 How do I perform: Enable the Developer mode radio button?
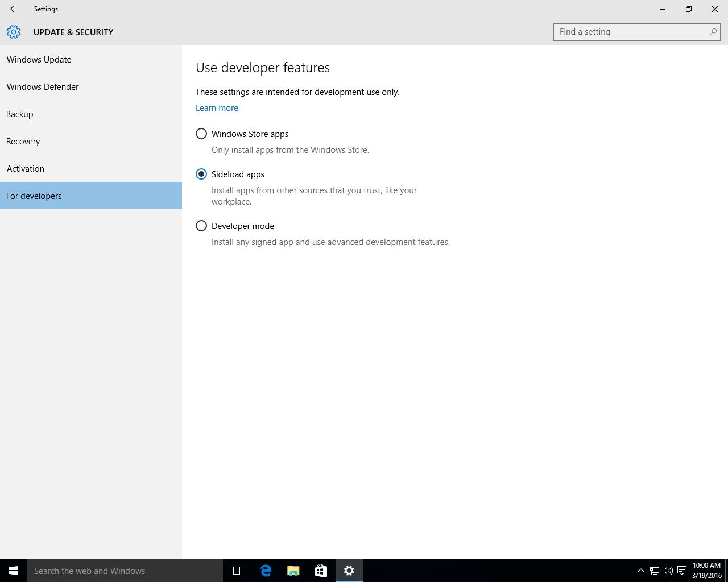click(201, 226)
